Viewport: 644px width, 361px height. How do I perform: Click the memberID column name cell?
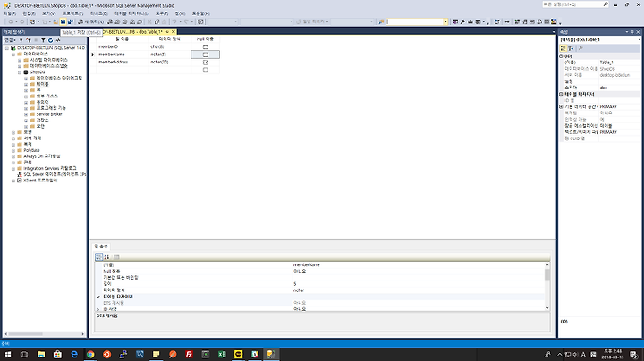[123, 46]
